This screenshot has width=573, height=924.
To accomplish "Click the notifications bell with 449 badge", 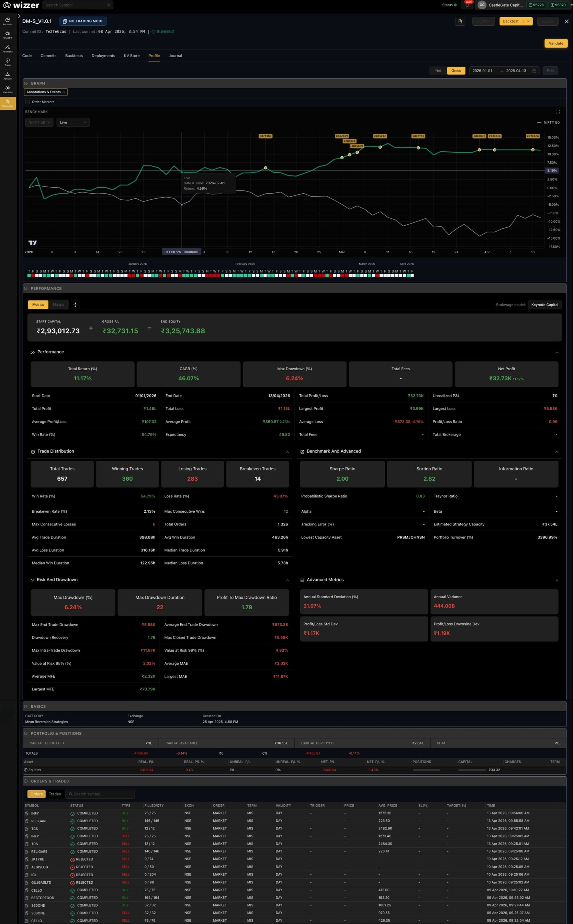I will point(467,4).
